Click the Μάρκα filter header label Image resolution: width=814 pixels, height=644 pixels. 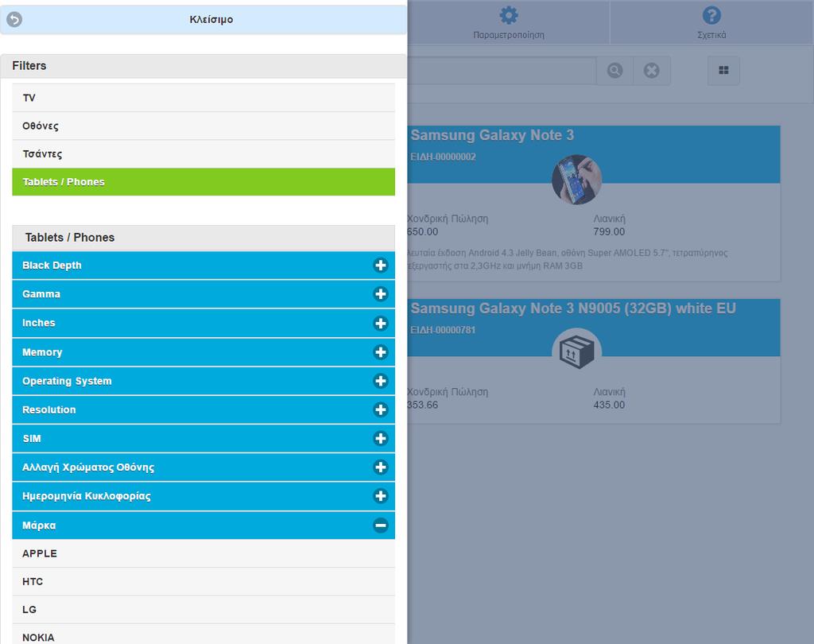coord(39,525)
